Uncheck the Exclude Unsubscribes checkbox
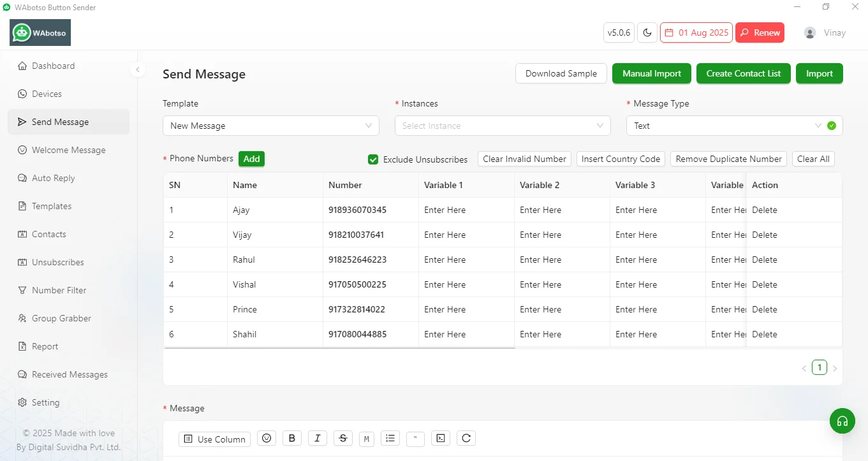Screen dimensions: 868x461 click(x=373, y=159)
